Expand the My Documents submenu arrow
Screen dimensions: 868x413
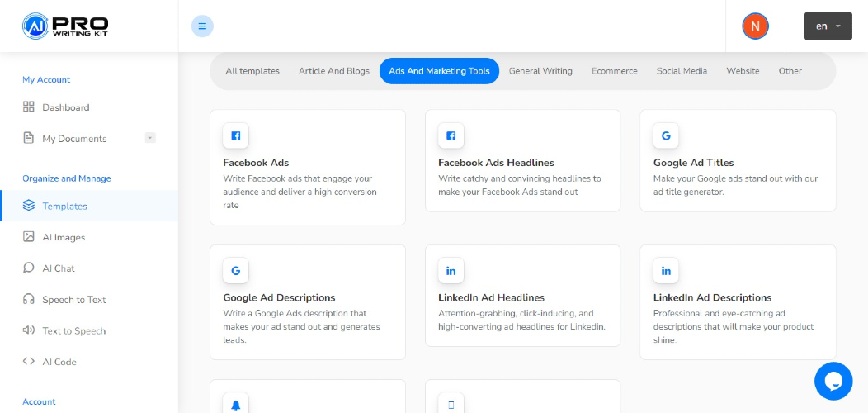coord(150,138)
